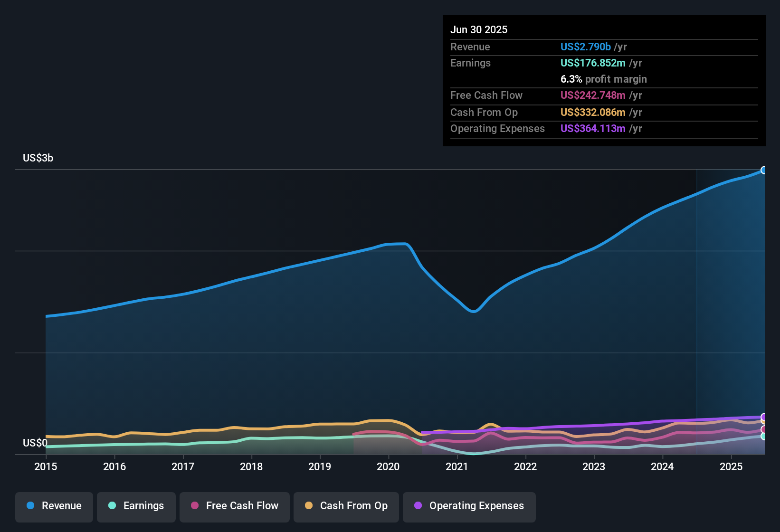
Task: Click the 6.3% profit margin text
Action: 603,79
